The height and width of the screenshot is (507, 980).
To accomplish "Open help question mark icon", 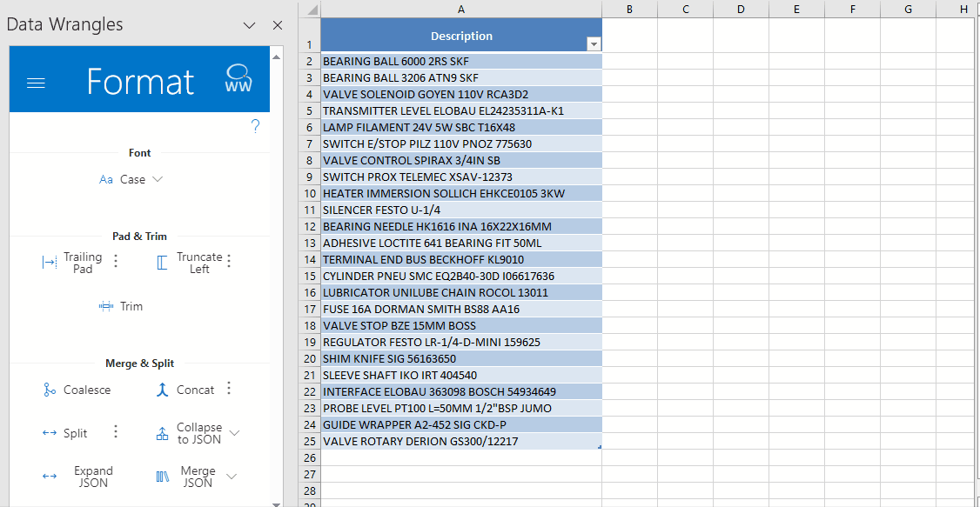I will pyautogui.click(x=255, y=127).
